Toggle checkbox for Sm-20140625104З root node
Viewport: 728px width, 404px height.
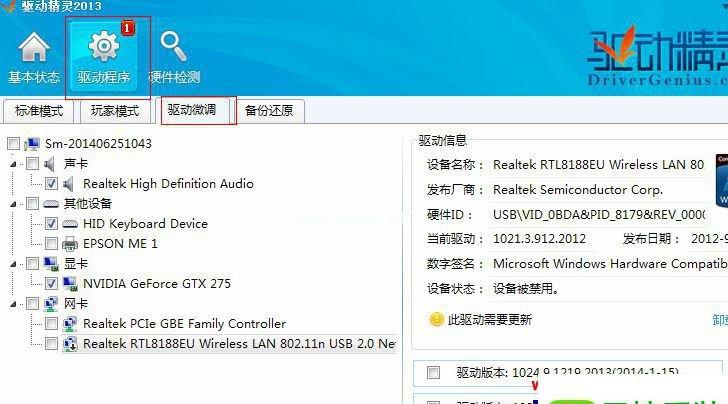(x=13, y=144)
